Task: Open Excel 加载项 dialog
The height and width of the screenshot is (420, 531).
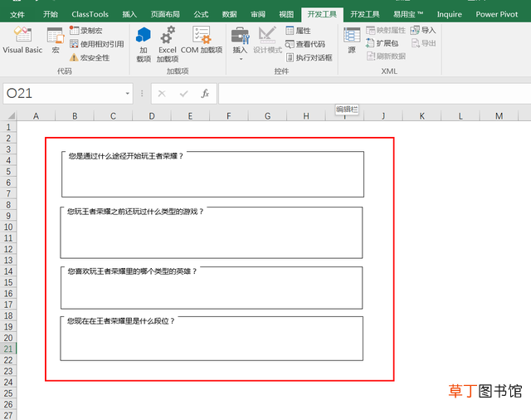Action: tap(168, 44)
